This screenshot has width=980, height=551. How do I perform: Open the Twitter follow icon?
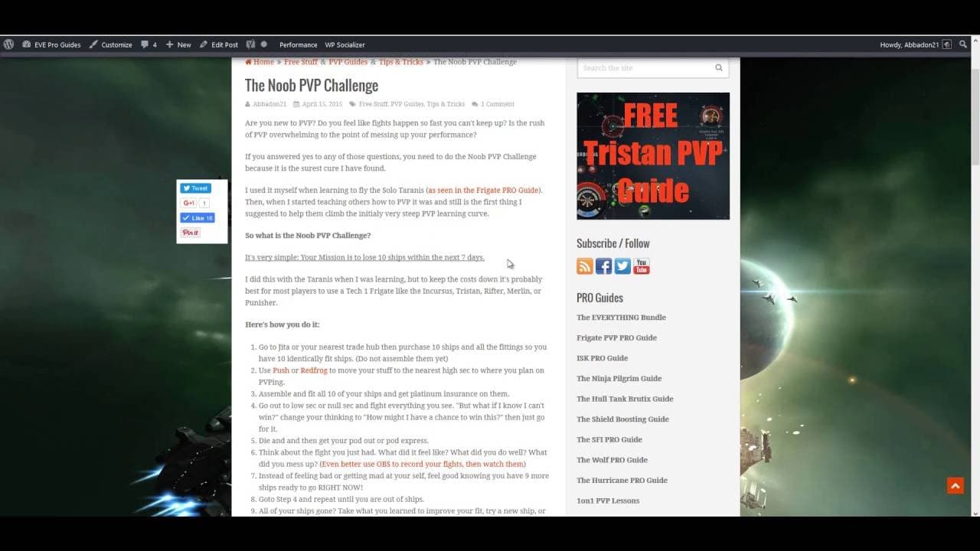[x=622, y=266]
